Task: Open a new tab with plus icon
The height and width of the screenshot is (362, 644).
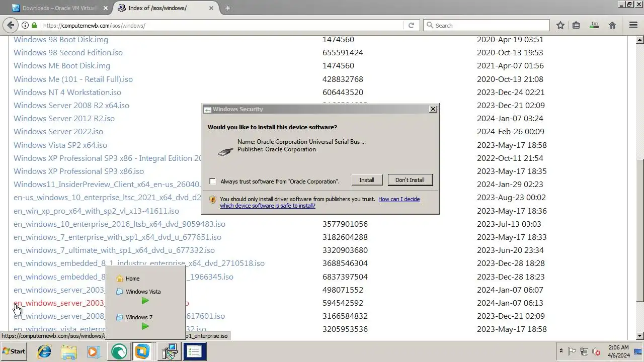Action: point(228,8)
